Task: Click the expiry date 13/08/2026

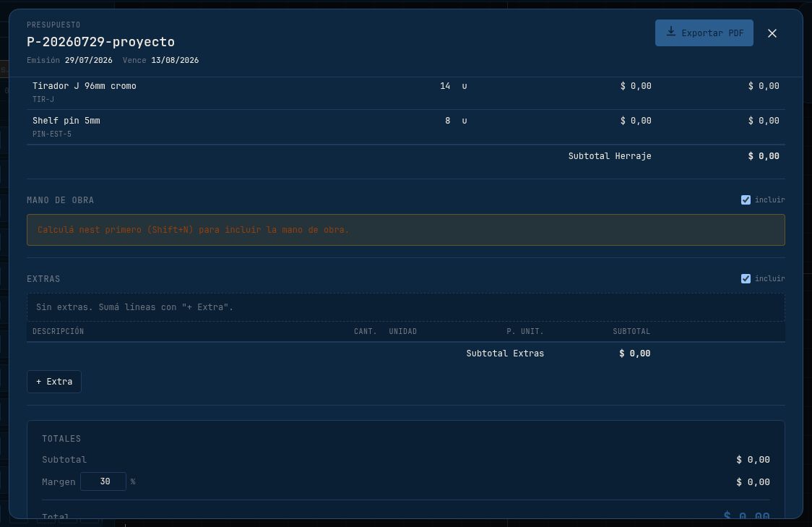Action: [x=175, y=60]
